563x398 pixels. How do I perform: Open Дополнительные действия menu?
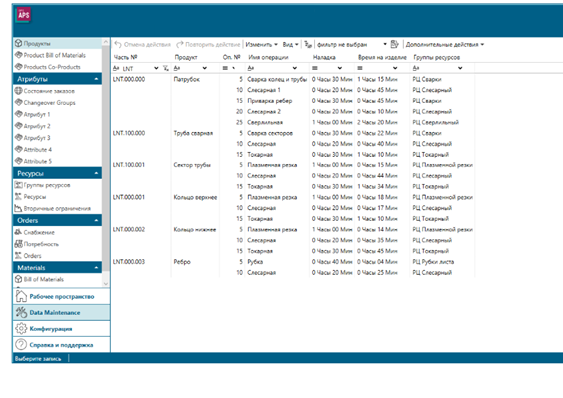[x=445, y=44]
